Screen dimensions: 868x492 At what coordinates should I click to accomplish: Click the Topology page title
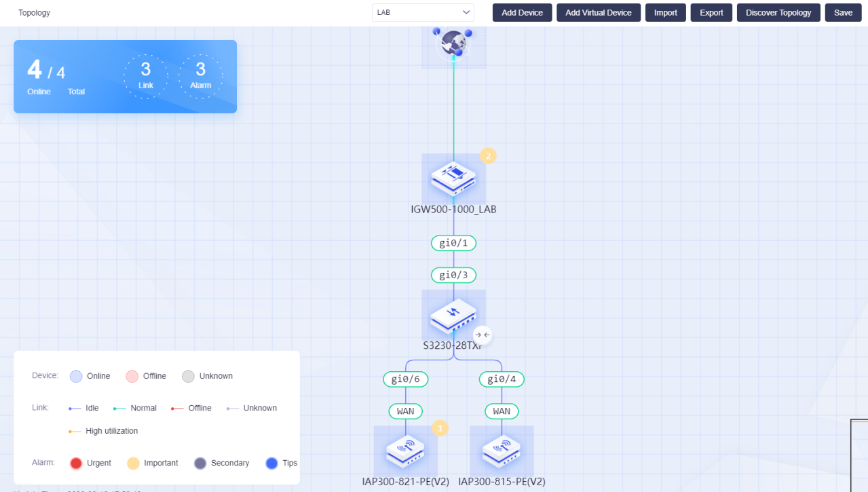pos(34,13)
